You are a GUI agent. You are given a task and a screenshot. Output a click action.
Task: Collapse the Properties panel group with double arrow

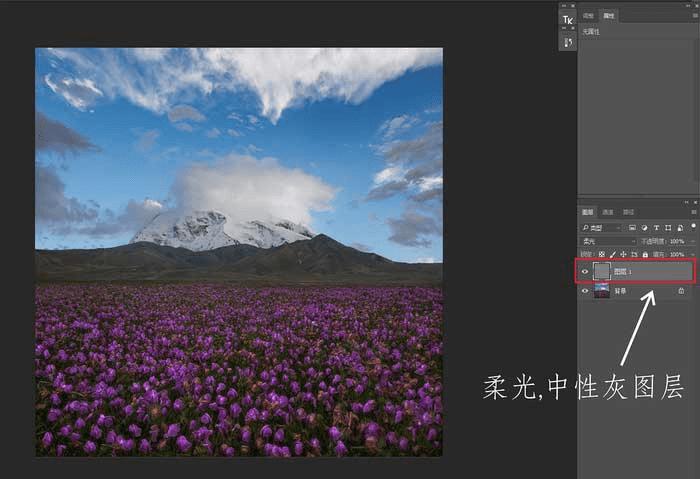coord(688,6)
